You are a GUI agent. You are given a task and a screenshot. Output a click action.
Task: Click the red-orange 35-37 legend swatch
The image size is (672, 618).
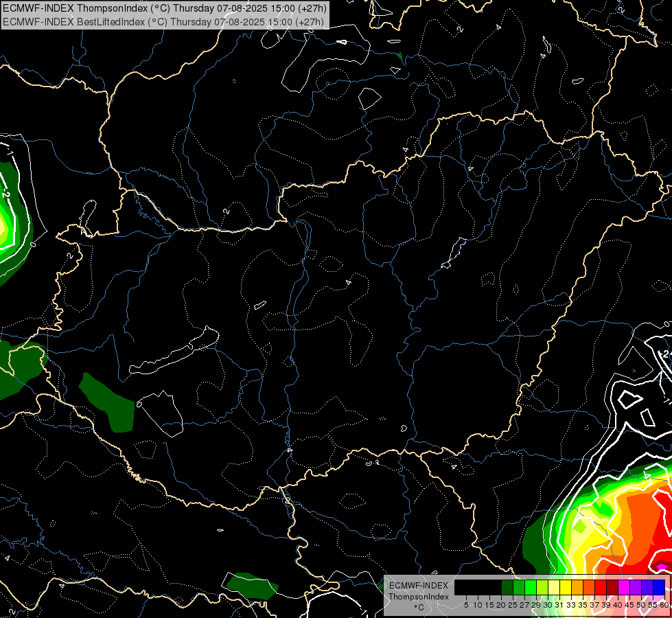click(x=589, y=588)
